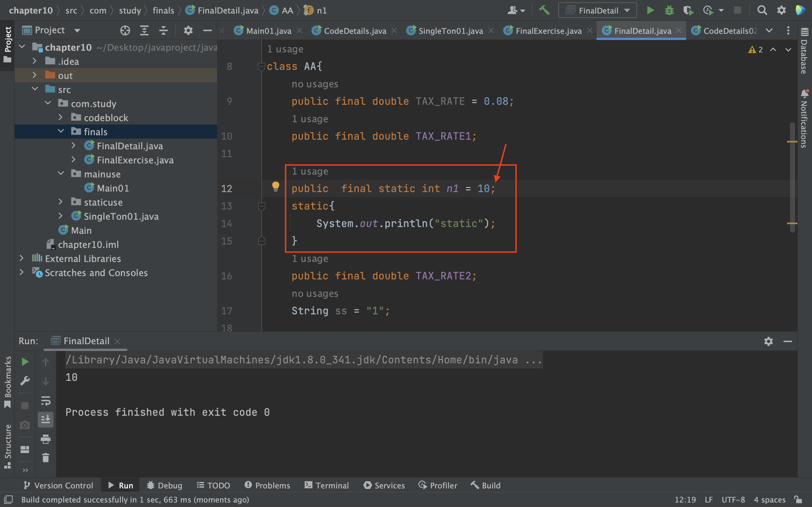Click the Problems tool window button

[x=267, y=485]
